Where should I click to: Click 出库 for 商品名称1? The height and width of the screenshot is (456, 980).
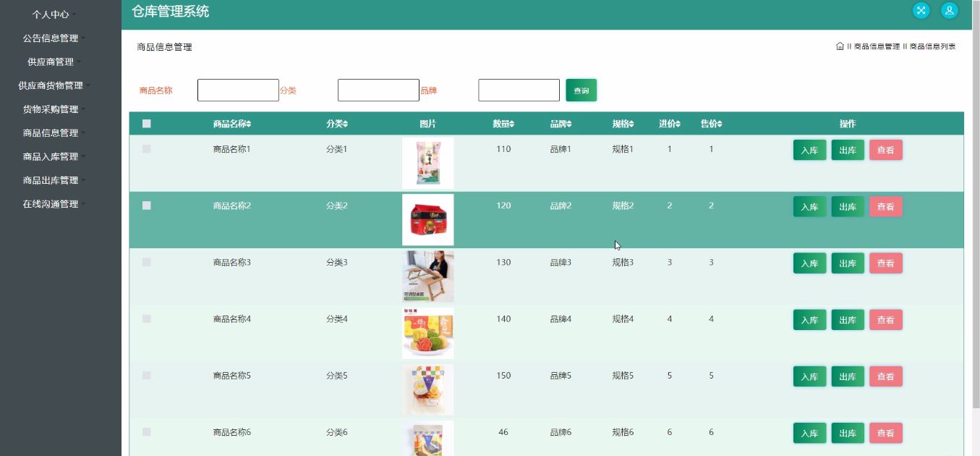coord(848,151)
